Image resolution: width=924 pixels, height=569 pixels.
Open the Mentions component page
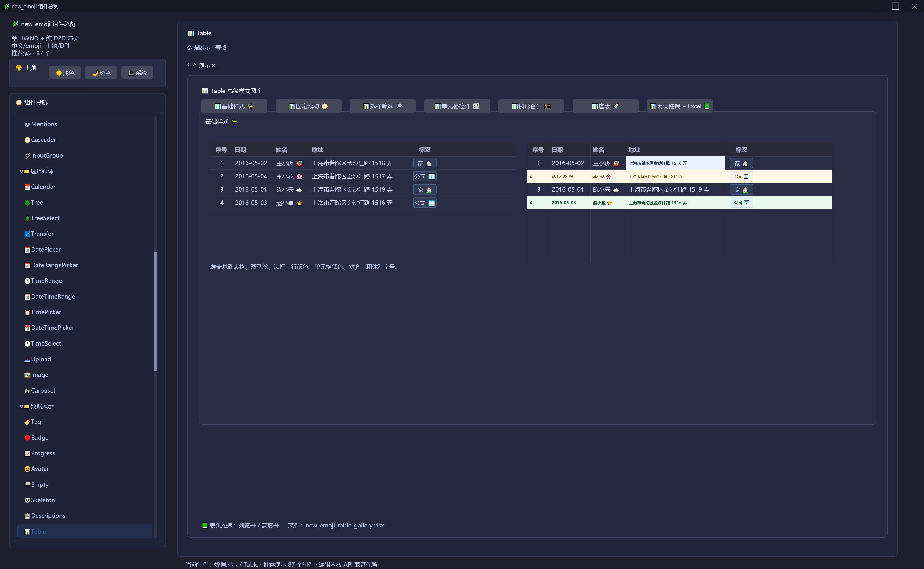point(85,124)
